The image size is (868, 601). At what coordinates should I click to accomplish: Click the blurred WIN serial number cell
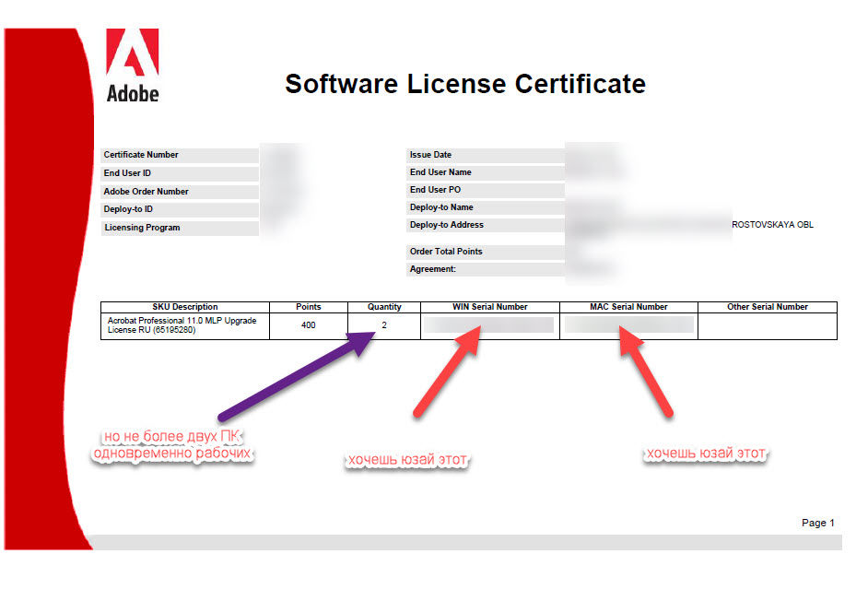pos(489,325)
